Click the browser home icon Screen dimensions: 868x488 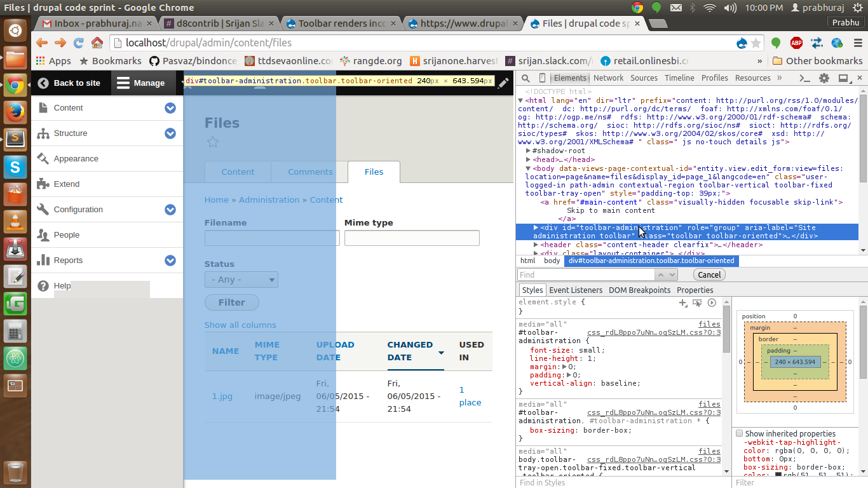pyautogui.click(x=97, y=43)
